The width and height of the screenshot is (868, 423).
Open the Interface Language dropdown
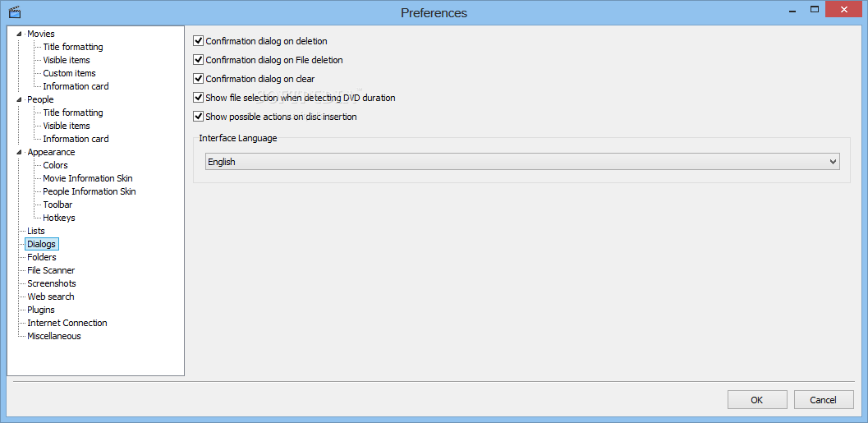[522, 162]
